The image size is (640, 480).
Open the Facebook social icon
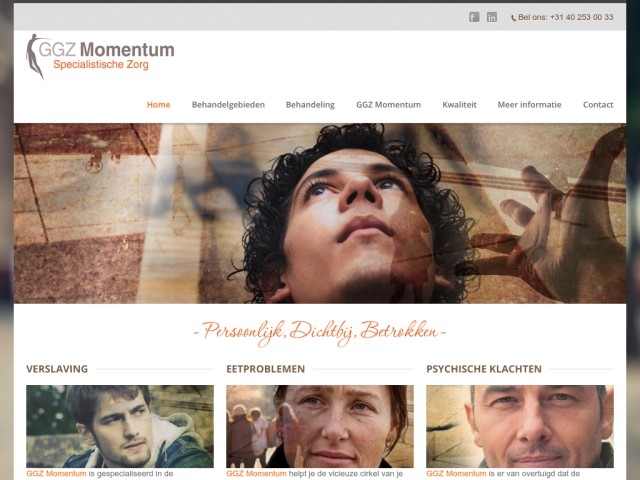[474, 17]
